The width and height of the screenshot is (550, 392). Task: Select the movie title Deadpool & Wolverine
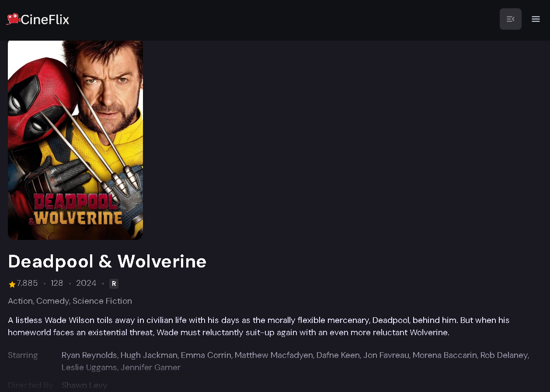click(x=107, y=261)
